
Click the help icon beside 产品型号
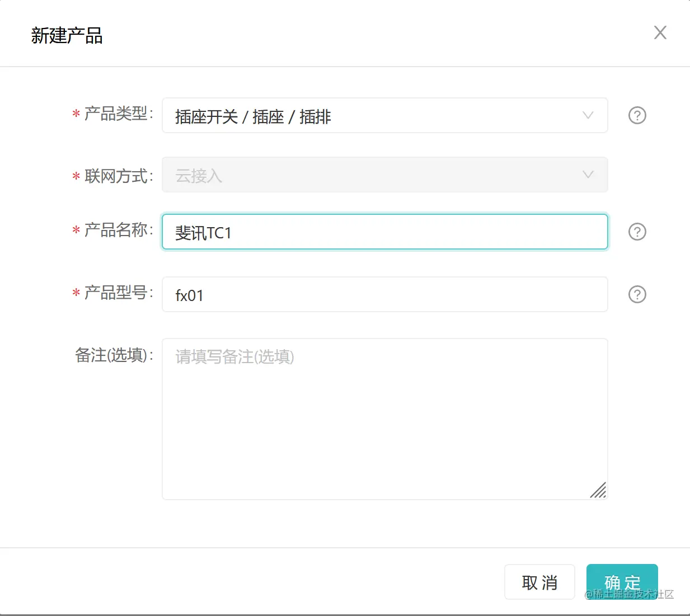tap(637, 294)
